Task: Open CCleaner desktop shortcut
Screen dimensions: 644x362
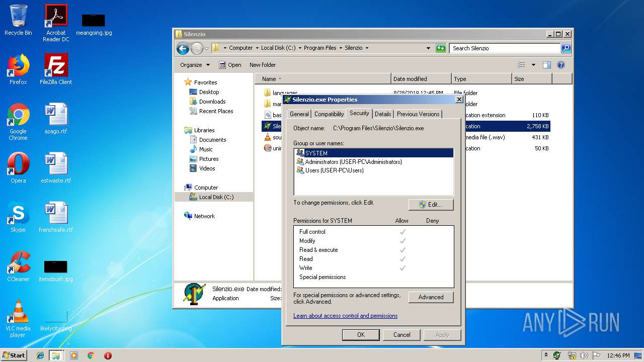Action: pos(18,266)
